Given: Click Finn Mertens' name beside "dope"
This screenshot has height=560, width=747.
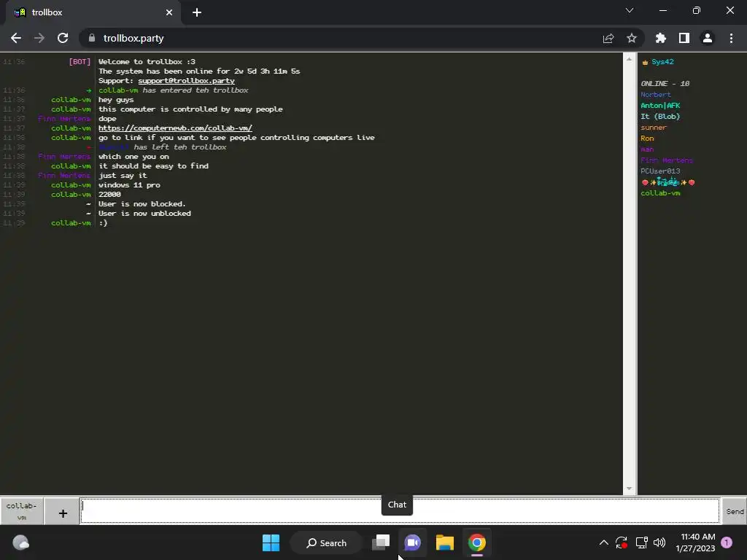Looking at the screenshot, I should tap(64, 119).
